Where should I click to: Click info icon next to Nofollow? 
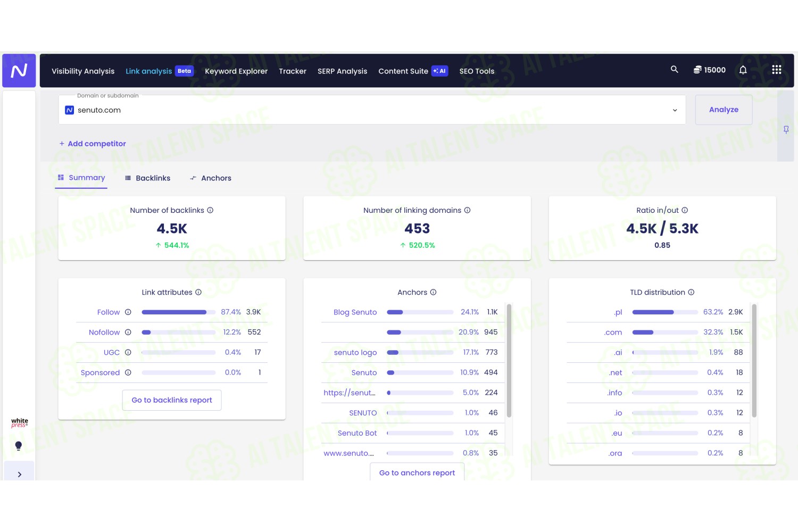pyautogui.click(x=128, y=332)
